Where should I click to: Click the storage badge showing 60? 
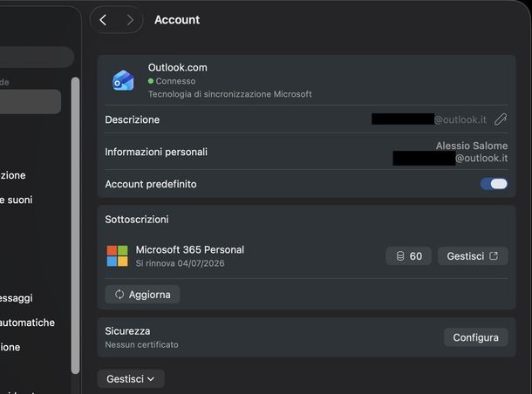click(408, 256)
